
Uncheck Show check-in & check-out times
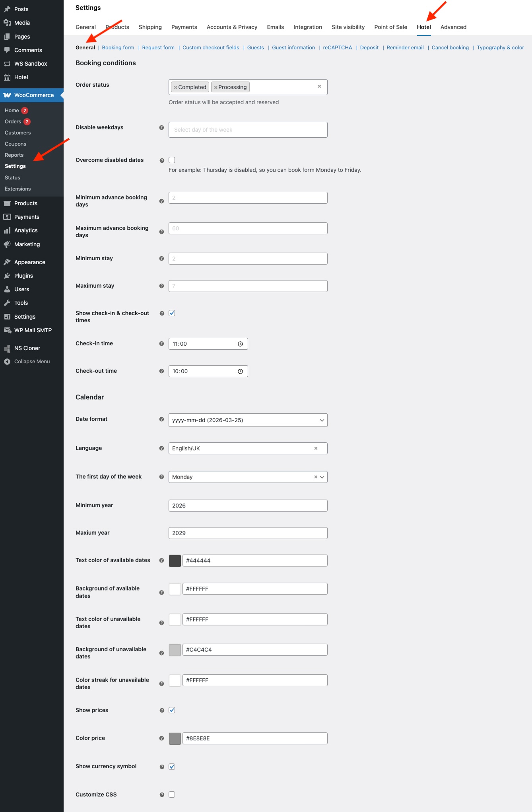tap(172, 313)
